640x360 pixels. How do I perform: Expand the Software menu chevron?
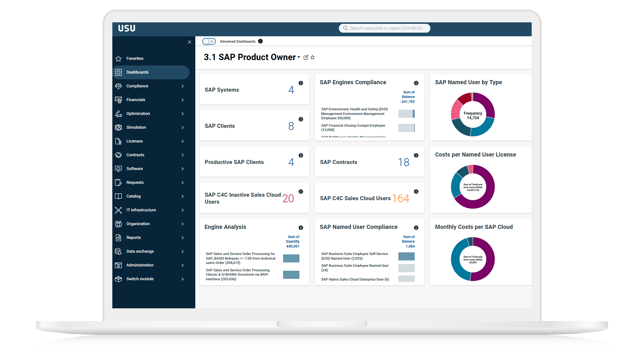(x=182, y=169)
